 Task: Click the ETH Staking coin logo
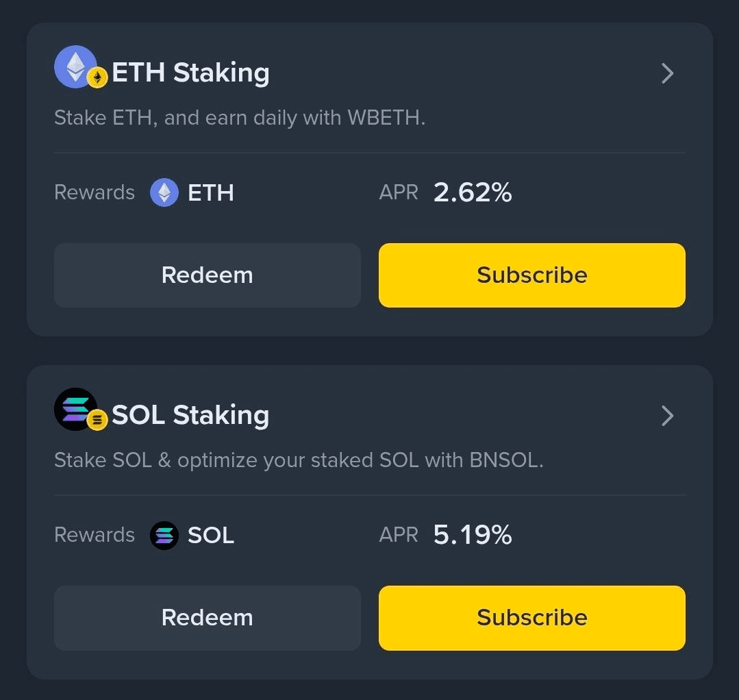tap(75, 66)
